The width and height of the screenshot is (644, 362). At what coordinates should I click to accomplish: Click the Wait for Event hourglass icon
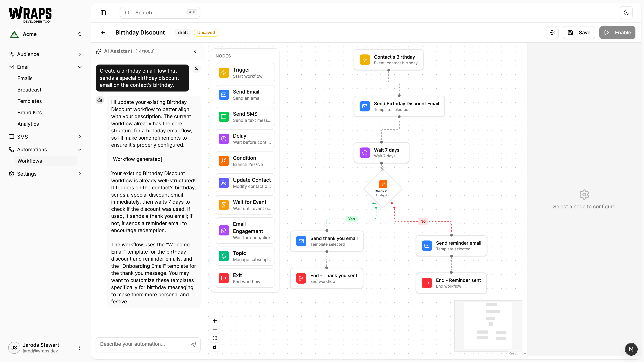click(x=224, y=205)
